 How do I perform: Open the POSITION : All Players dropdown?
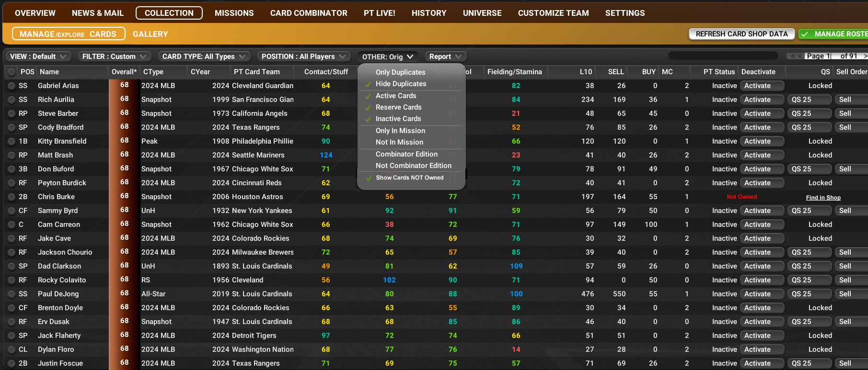tap(303, 56)
